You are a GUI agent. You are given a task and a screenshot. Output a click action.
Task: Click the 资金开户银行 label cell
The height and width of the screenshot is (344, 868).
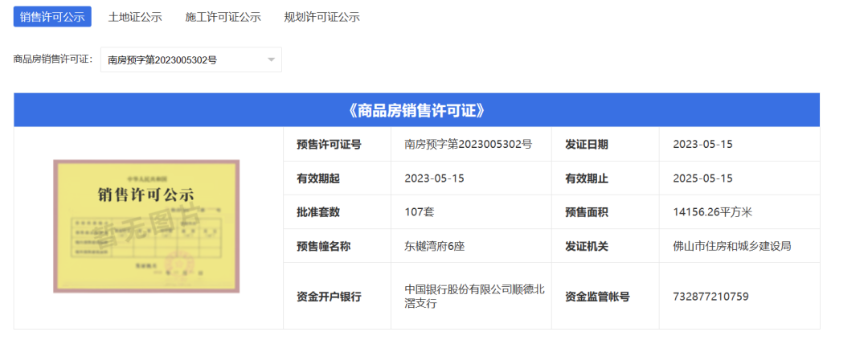[337, 297]
